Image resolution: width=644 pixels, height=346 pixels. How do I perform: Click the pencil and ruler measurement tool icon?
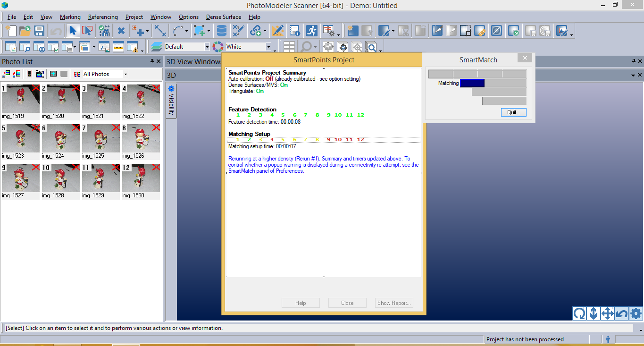(278, 31)
